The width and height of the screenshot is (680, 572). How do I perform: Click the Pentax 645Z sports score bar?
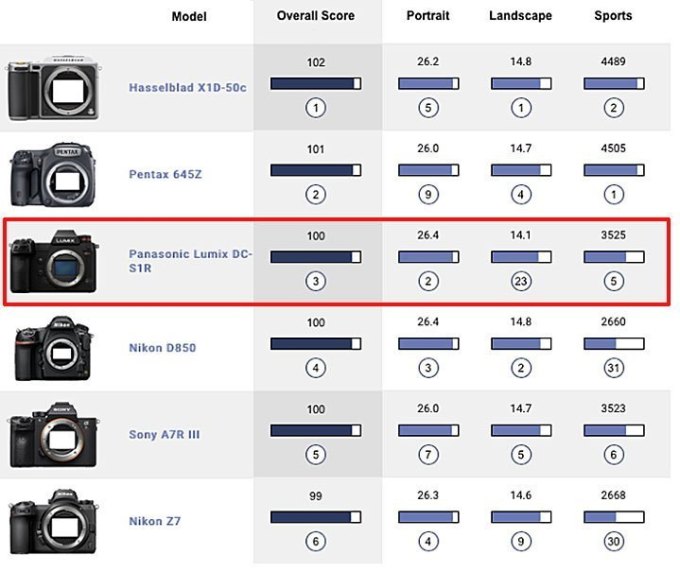[x=614, y=170]
